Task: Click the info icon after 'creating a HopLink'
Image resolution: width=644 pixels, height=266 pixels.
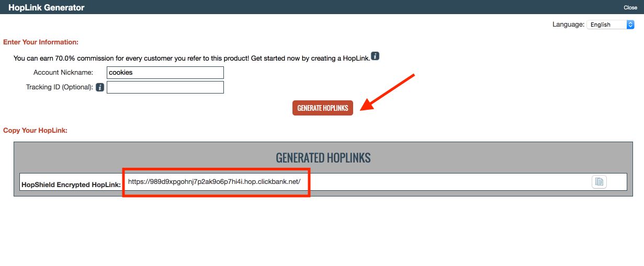Action: coord(375,56)
